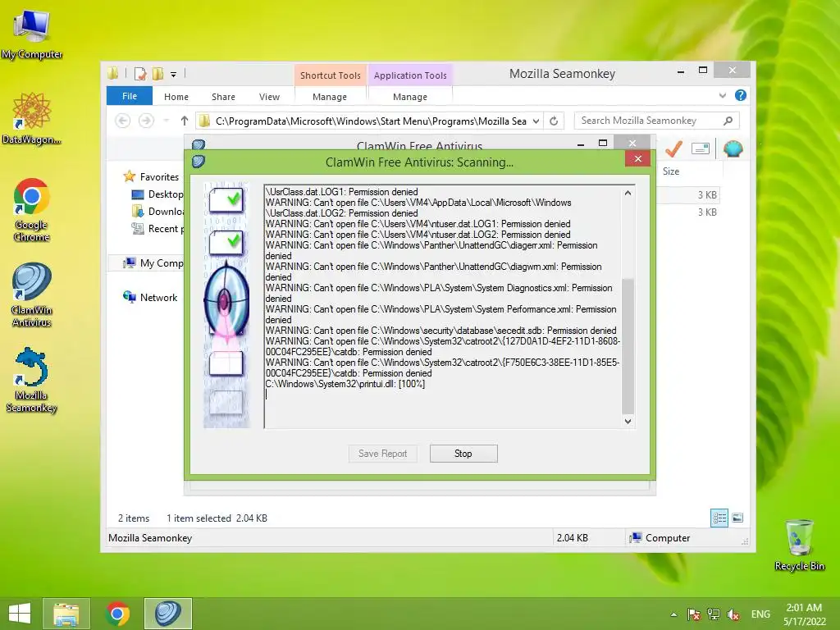The height and width of the screenshot is (630, 840).
Task: Select Desktop in the navigation pane
Action: (x=166, y=194)
